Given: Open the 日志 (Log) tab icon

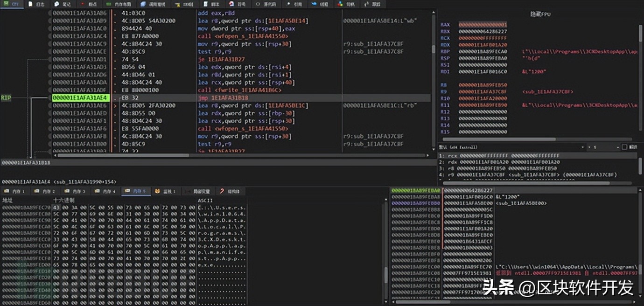Looking at the screenshot, I should [31, 4].
